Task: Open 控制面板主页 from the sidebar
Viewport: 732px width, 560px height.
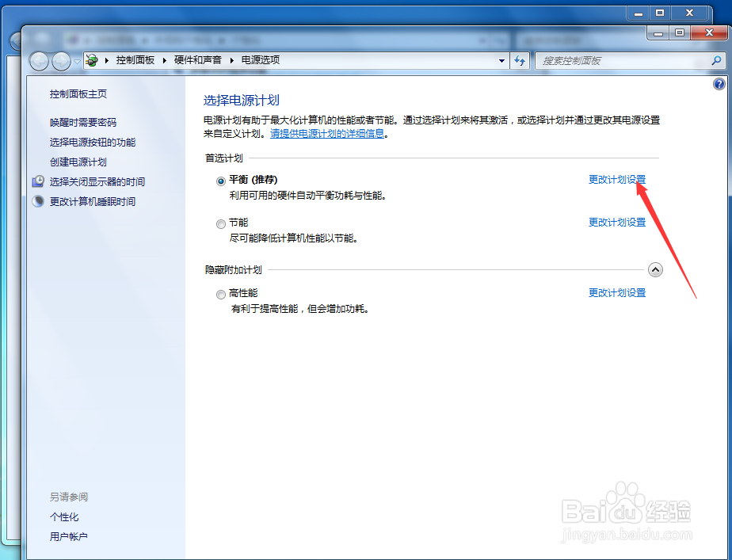Action: (x=76, y=93)
